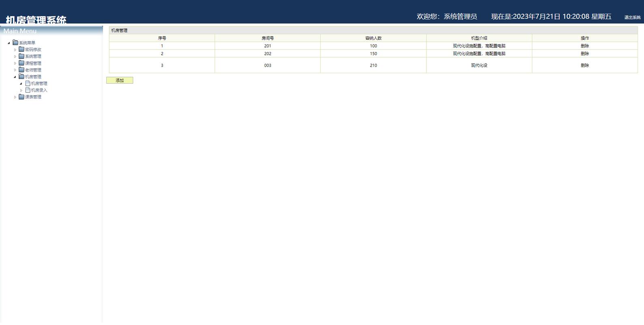Click the 机型介绍 column header
This screenshot has width=644, height=325.
coord(479,38)
